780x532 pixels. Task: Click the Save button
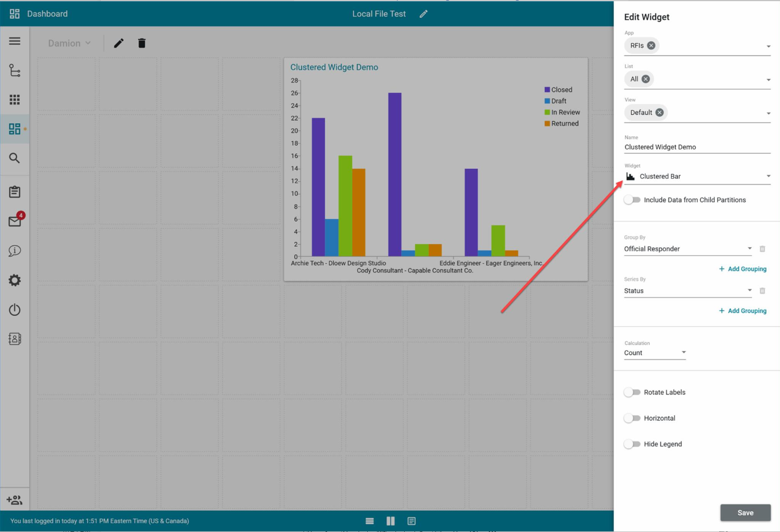tap(745, 512)
